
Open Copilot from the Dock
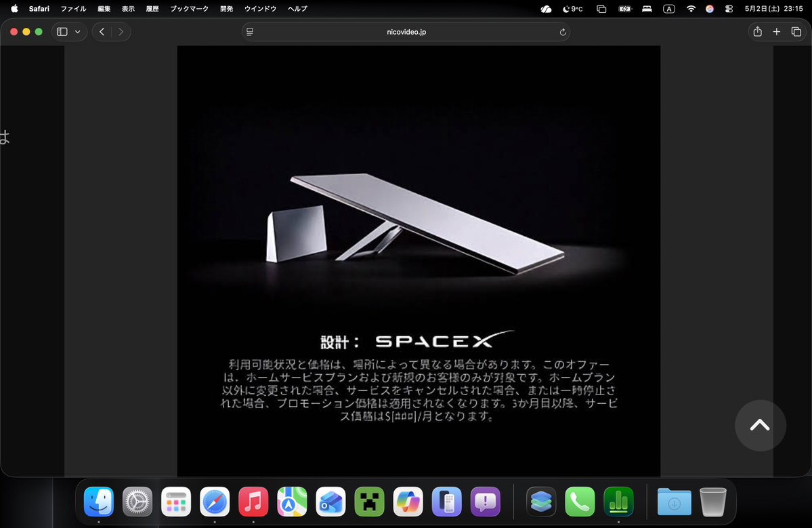408,502
